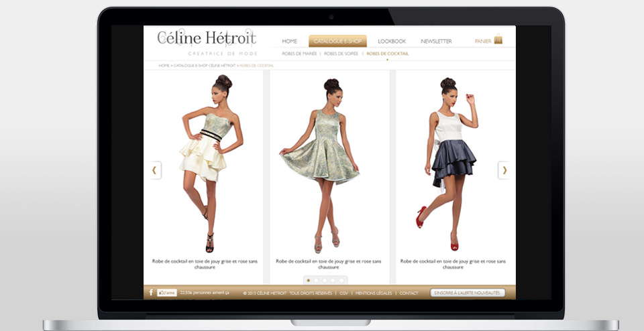
Task: Jump to the third carousel page dot
Action: click(x=325, y=280)
